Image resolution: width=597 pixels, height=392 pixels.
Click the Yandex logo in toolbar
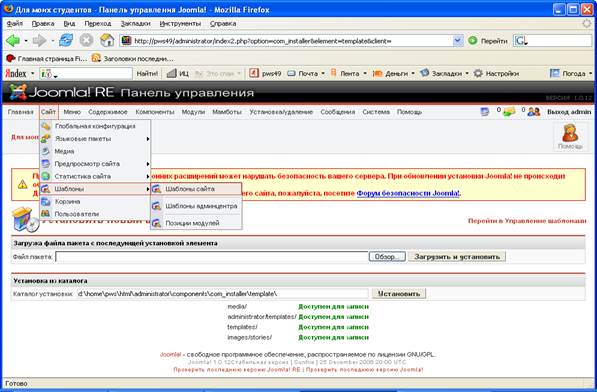pos(16,73)
